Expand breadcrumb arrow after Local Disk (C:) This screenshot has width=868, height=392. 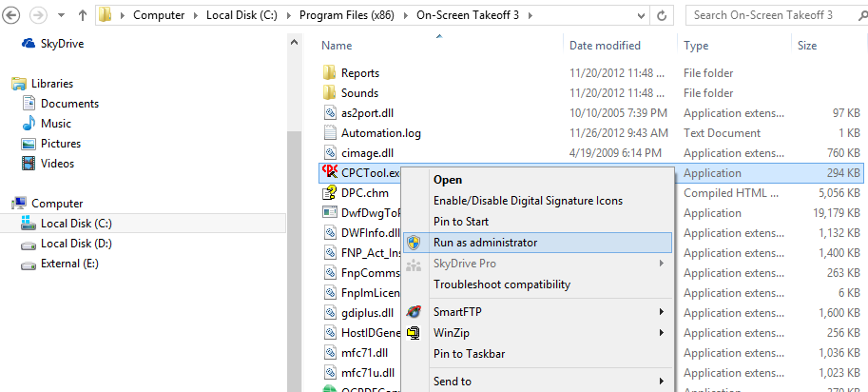pos(288,15)
